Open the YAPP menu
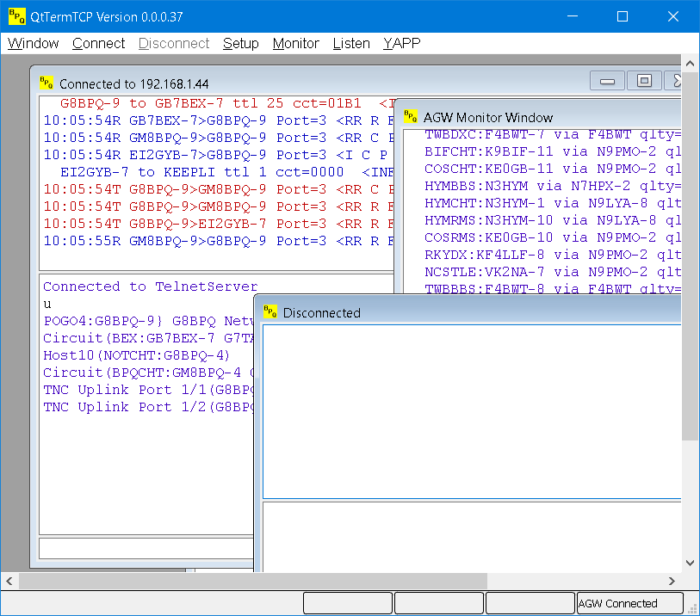700x616 pixels. click(x=402, y=43)
